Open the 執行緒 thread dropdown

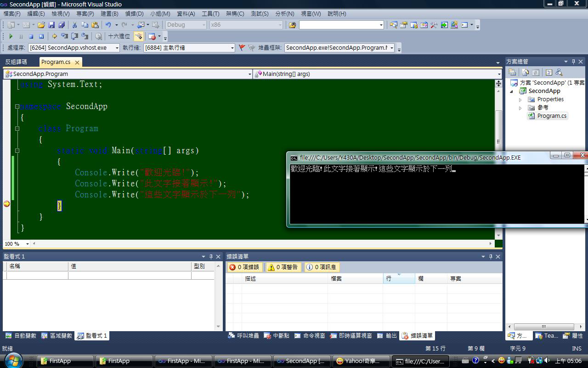[232, 48]
